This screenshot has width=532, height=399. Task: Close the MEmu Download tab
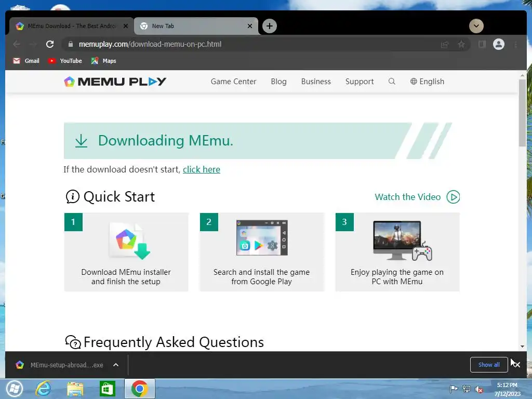[126, 26]
